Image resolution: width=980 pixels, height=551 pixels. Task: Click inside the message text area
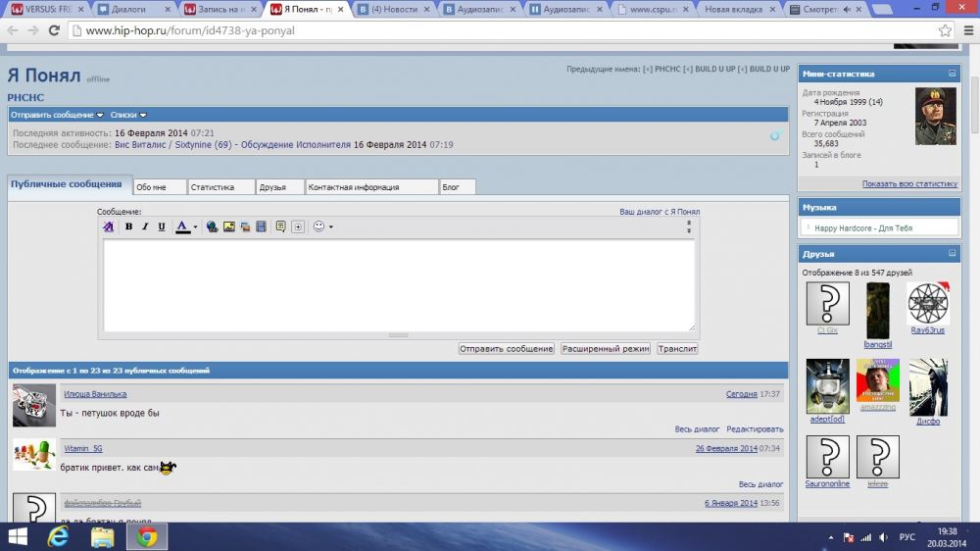click(x=399, y=285)
